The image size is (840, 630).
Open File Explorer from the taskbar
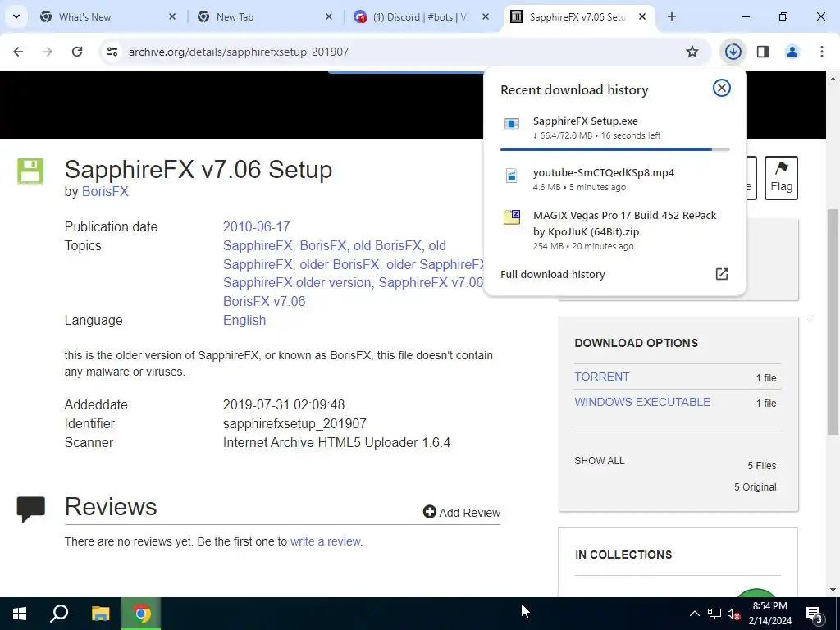100,614
